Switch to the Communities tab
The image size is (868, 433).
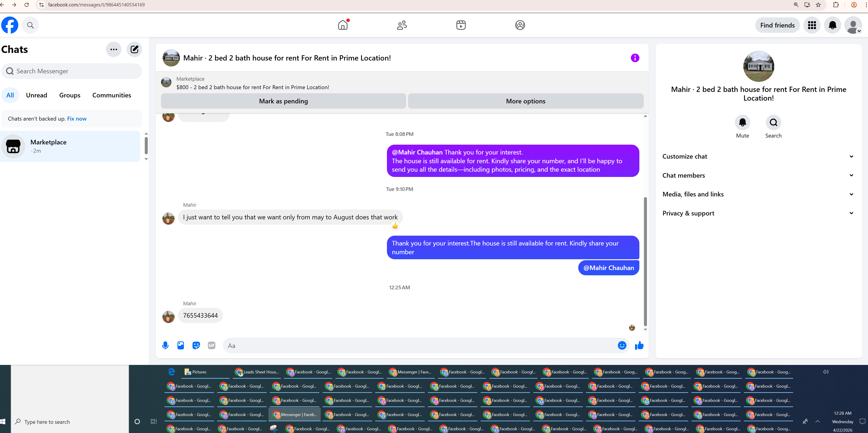click(112, 95)
